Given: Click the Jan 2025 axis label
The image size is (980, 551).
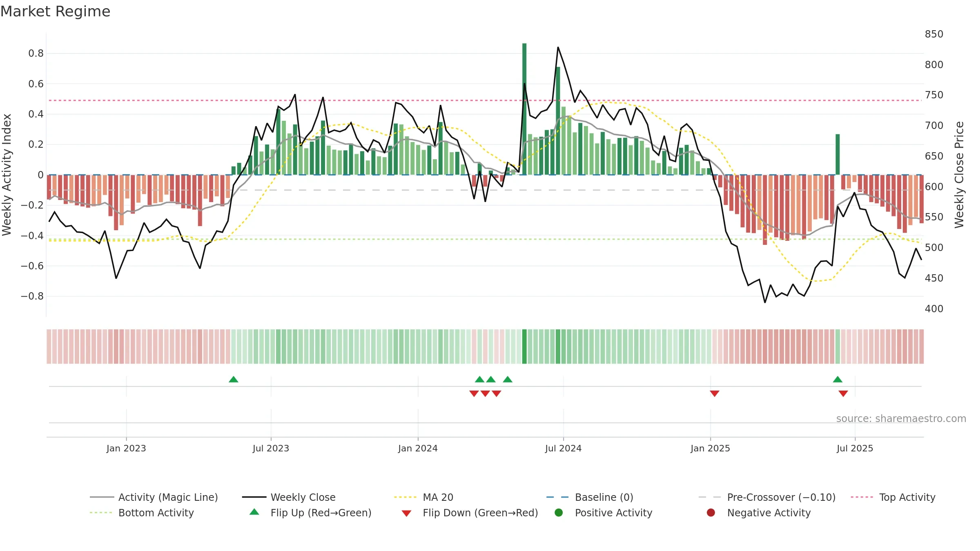Looking at the screenshot, I should click(x=710, y=448).
